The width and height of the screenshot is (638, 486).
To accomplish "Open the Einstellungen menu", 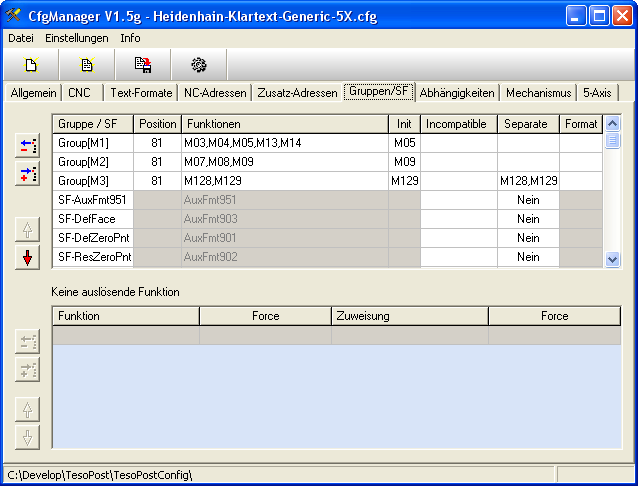I will (x=77, y=38).
